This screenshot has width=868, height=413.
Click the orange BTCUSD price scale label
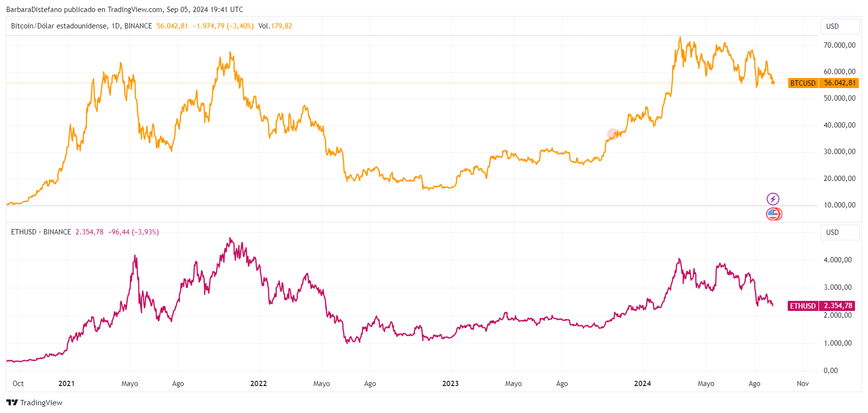click(x=803, y=83)
